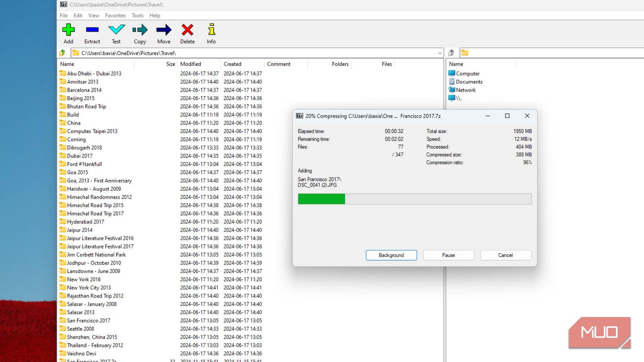Cancel the compression operation

click(506, 255)
